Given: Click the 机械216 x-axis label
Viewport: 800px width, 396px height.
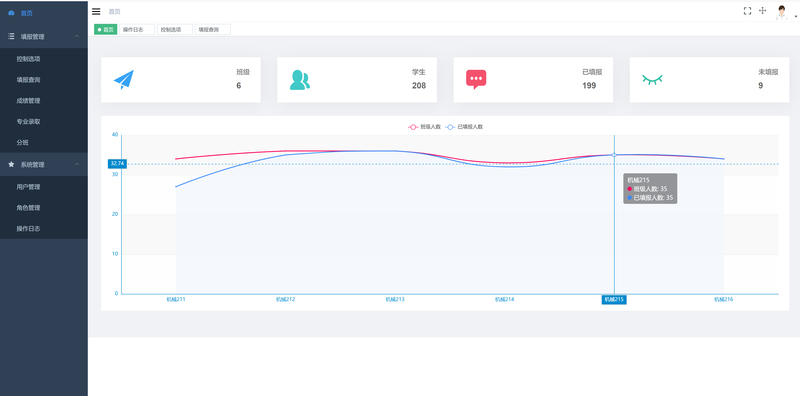Looking at the screenshot, I should (x=723, y=300).
